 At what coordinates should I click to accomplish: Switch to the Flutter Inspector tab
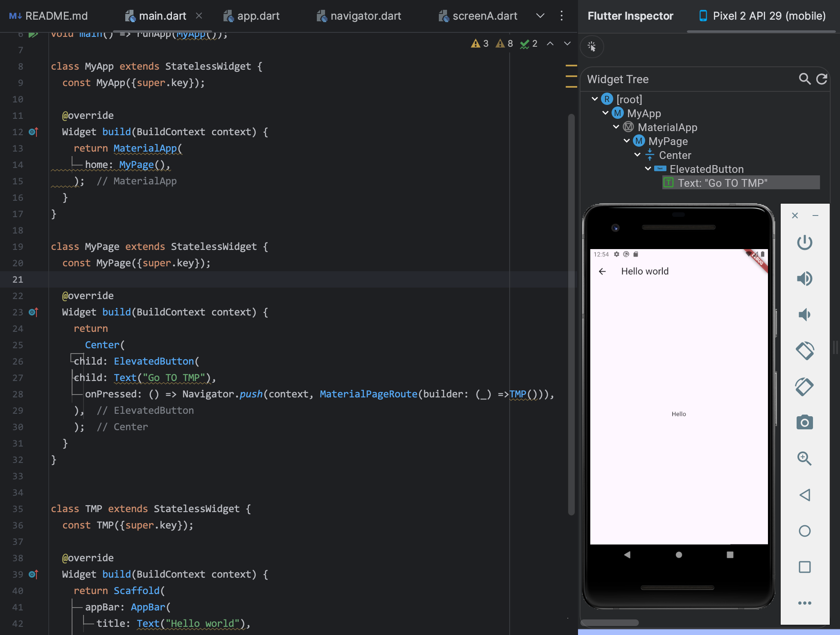tap(630, 16)
